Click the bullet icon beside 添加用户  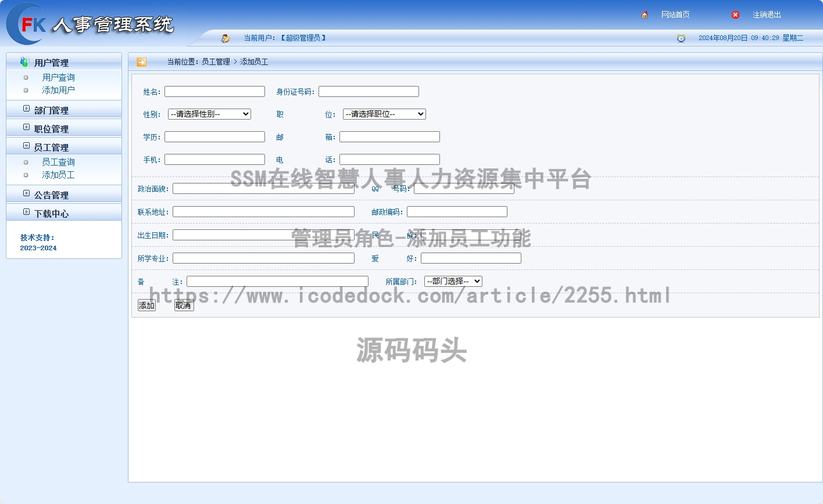26,90
